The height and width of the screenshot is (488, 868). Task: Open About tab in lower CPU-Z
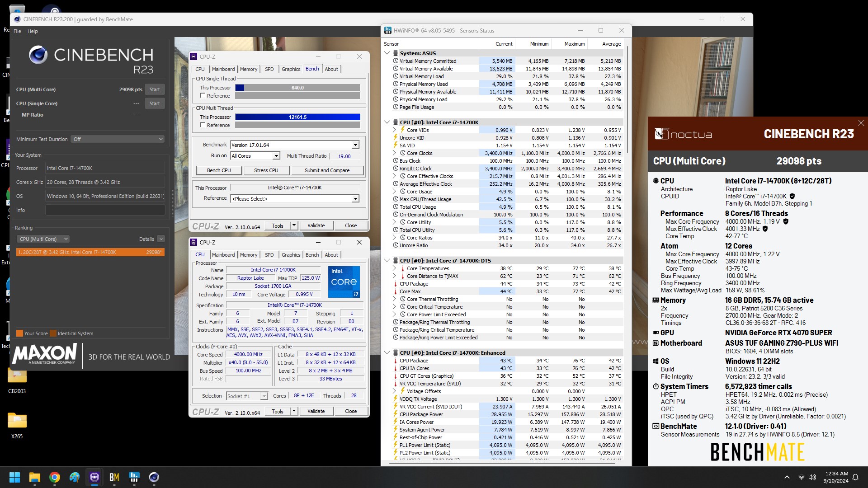coord(331,255)
